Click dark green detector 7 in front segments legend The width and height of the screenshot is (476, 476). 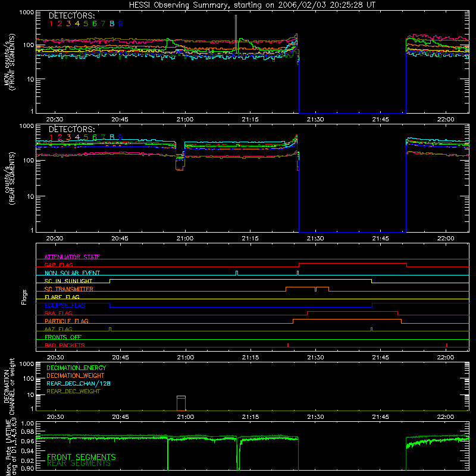(x=103, y=24)
